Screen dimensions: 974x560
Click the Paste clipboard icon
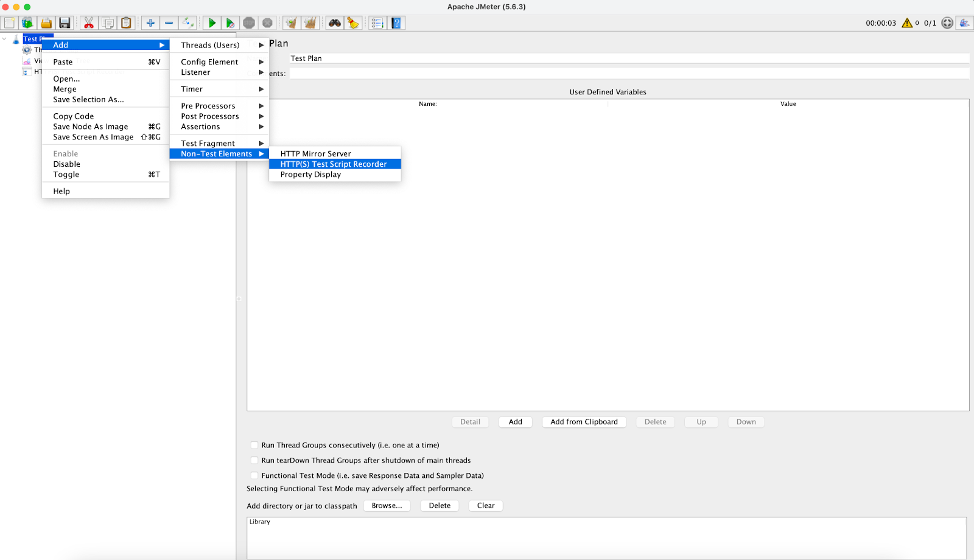[x=126, y=23]
